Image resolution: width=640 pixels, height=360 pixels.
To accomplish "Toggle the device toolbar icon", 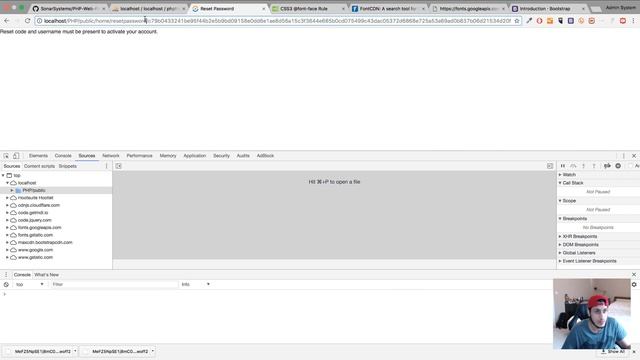I will (x=16, y=156).
